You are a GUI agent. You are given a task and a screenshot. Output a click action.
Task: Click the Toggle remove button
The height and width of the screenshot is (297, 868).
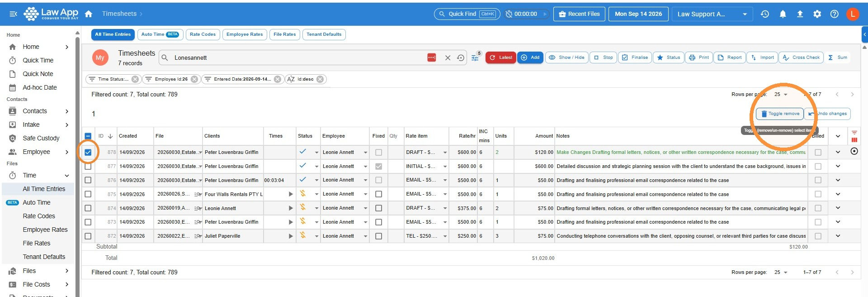780,114
